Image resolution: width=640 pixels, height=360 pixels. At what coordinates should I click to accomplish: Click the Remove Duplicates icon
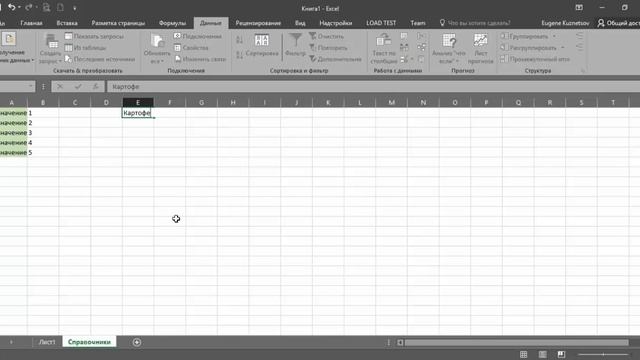(404, 48)
